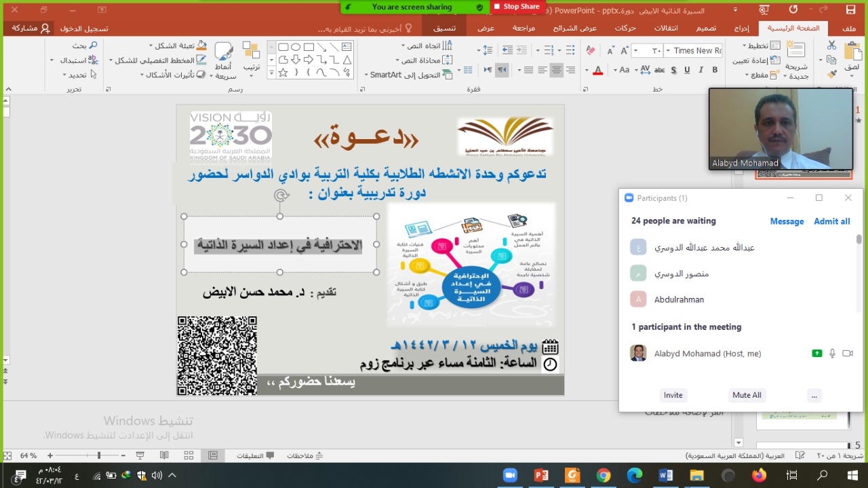The height and width of the screenshot is (488, 868).
Task: Apply italic formatting to the text
Action: (701, 70)
